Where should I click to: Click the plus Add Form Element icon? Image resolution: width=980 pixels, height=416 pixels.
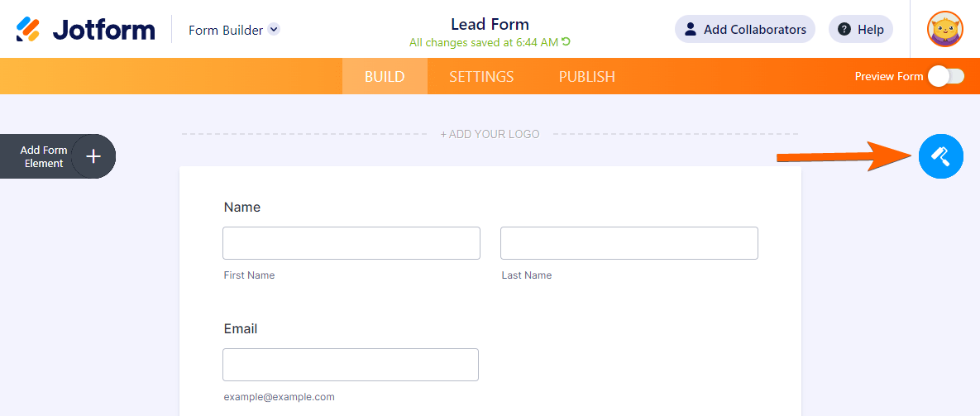(93, 156)
